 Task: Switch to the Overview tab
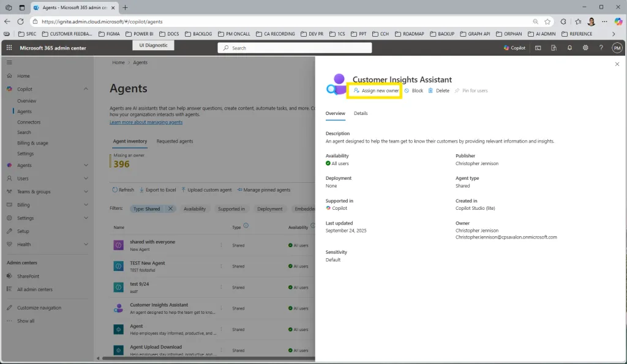(x=335, y=113)
